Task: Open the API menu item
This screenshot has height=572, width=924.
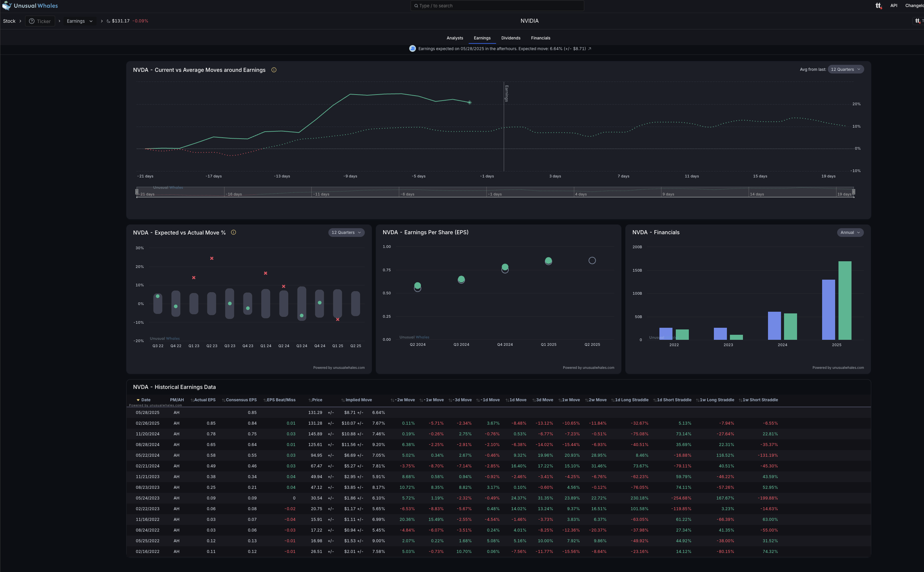Action: tap(894, 6)
